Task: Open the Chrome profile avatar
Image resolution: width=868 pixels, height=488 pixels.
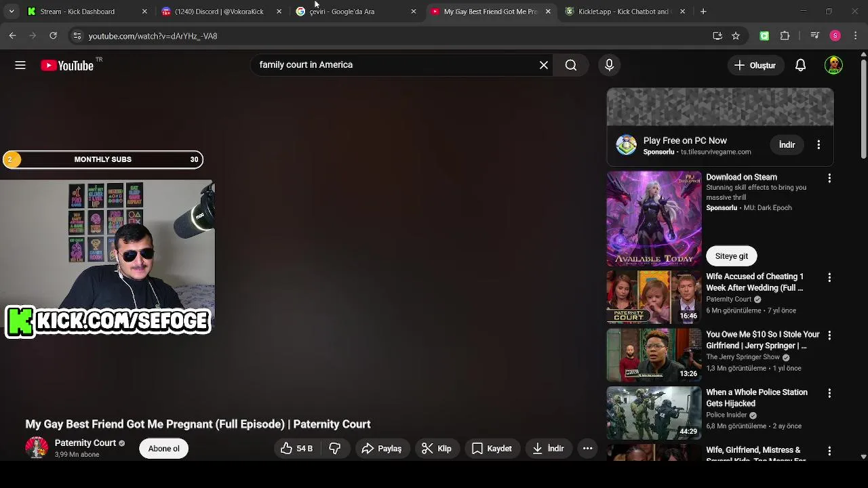Action: (835, 36)
